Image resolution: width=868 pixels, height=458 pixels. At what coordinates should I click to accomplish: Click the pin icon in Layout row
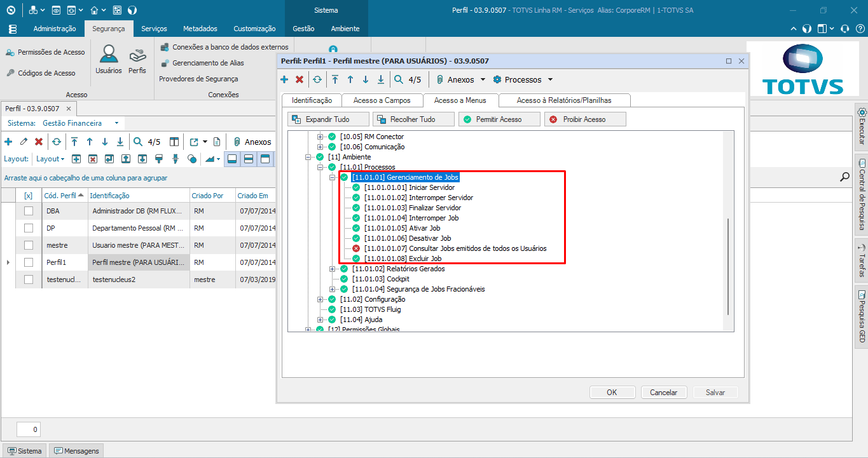click(176, 159)
